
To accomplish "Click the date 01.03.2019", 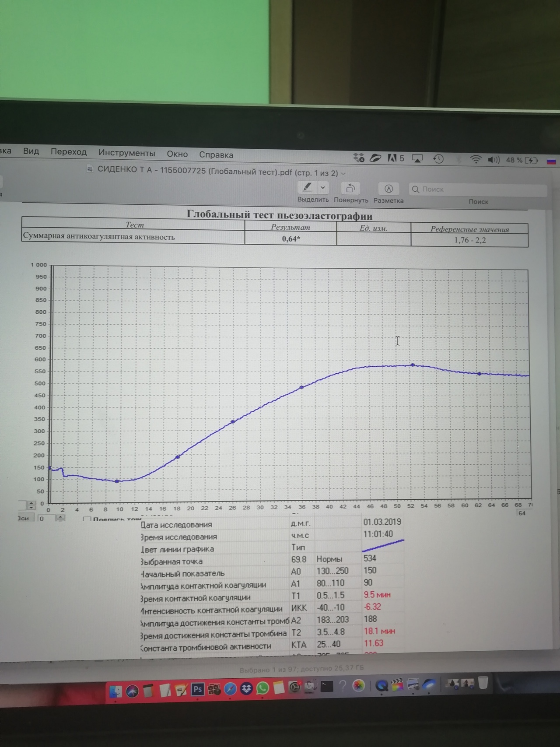I will pyautogui.click(x=382, y=522).
